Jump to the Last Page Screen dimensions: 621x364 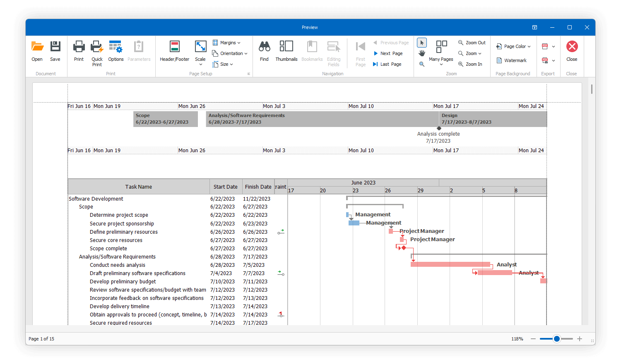(x=387, y=64)
